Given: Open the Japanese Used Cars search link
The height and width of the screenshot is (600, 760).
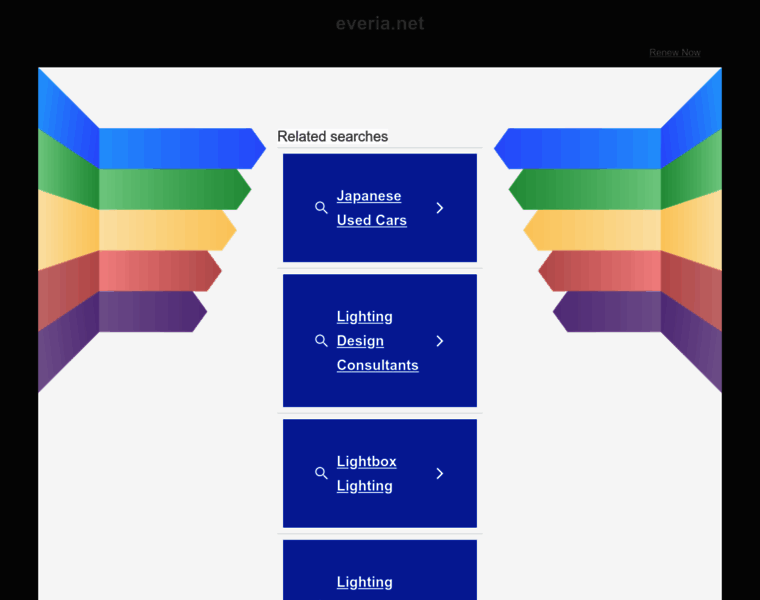Looking at the screenshot, I should point(371,208).
